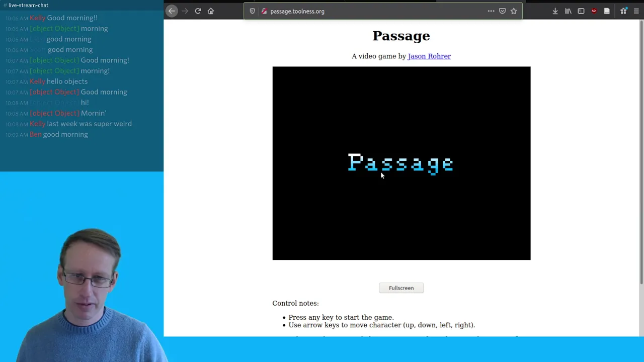Select the live-stream-chat channel header
This screenshot has height=362, width=644.
(26, 5)
